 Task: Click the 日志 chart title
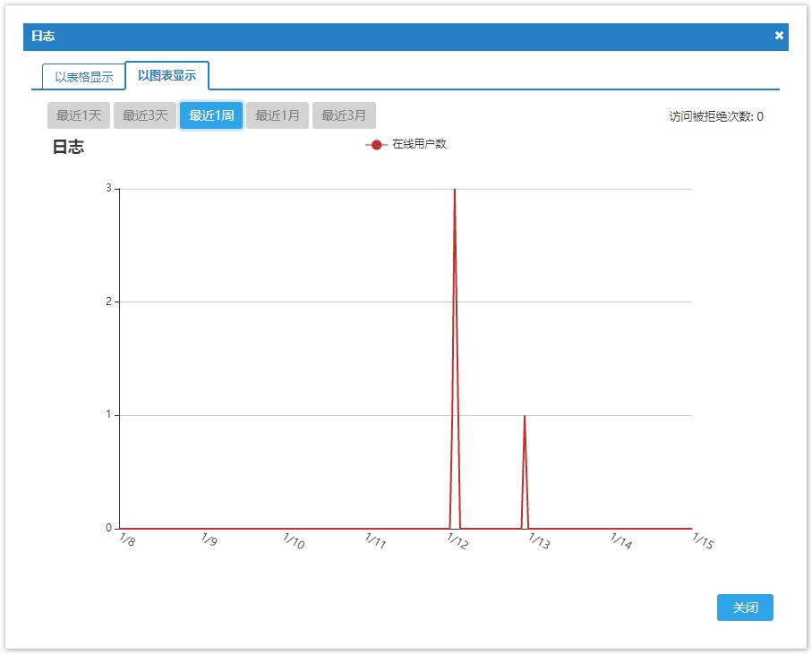pos(68,147)
